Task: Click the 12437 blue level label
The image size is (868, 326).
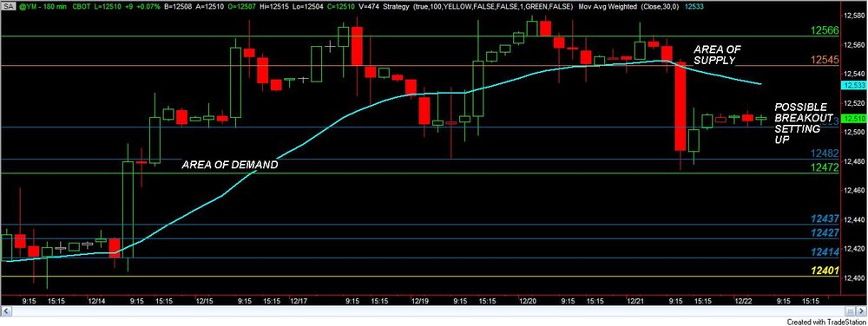Action: (825, 219)
